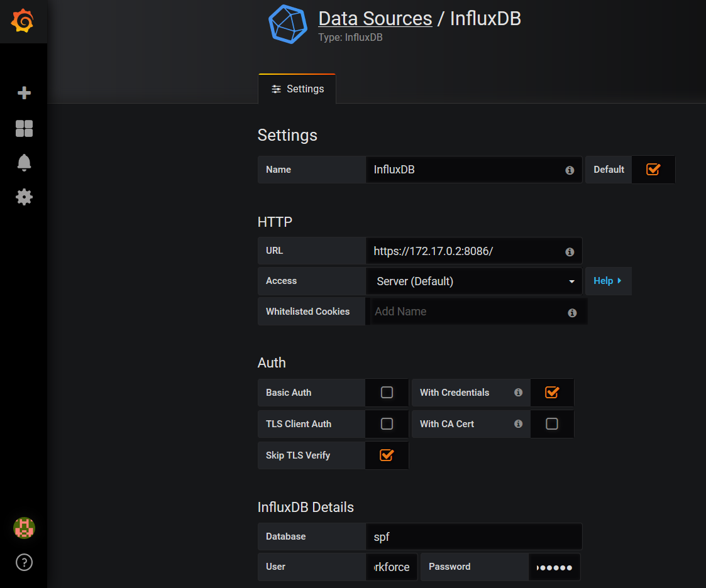Open the Access dropdown showing Server (Default)
This screenshot has height=588, width=706.
click(x=473, y=281)
